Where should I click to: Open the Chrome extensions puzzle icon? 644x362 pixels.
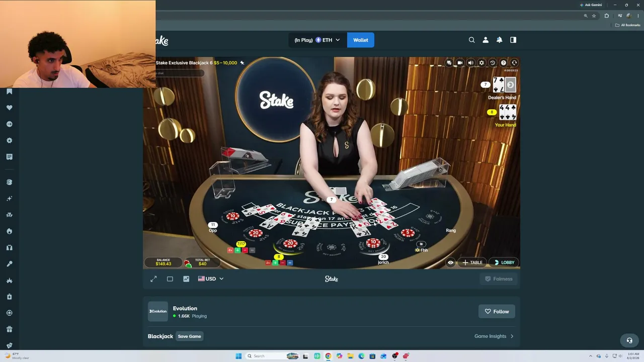click(x=606, y=16)
